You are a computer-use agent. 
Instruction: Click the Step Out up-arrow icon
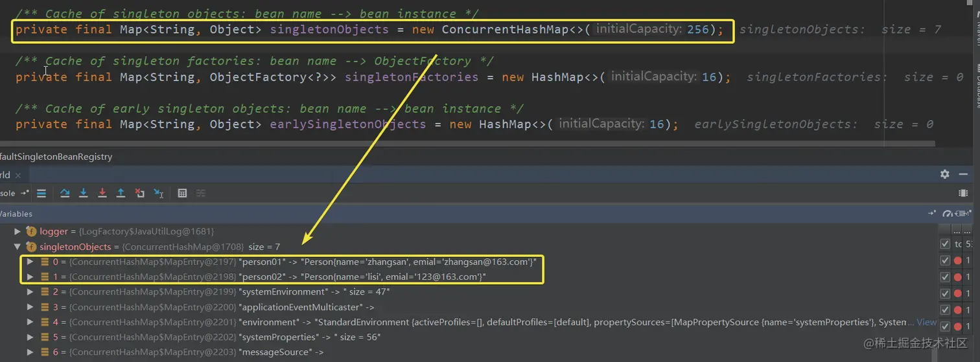point(121,193)
